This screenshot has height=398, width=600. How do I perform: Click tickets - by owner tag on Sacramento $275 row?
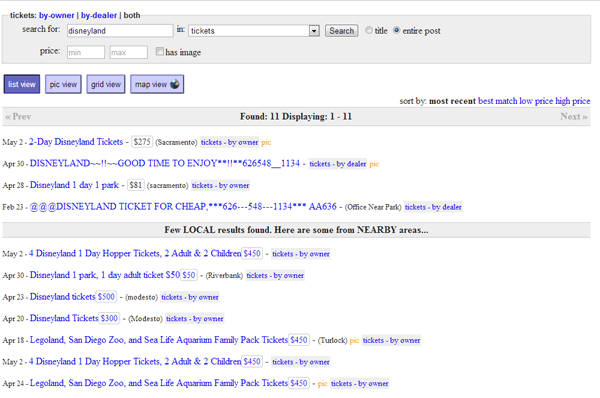point(230,142)
